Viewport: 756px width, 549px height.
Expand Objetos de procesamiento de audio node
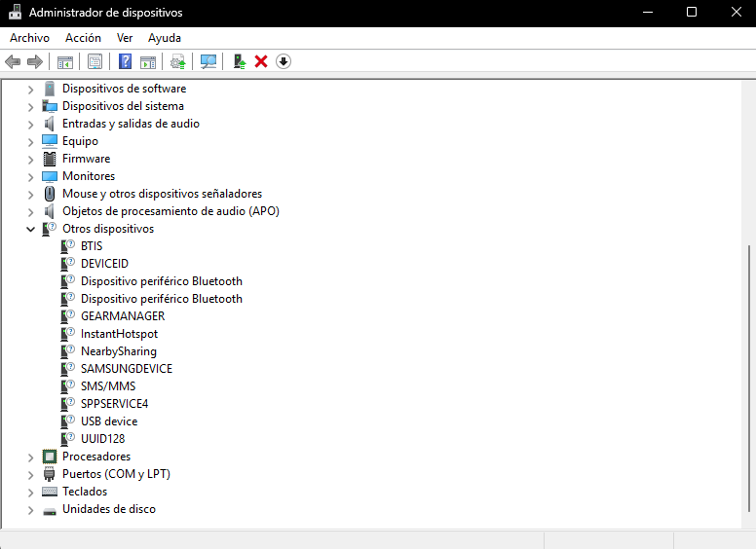click(x=31, y=212)
